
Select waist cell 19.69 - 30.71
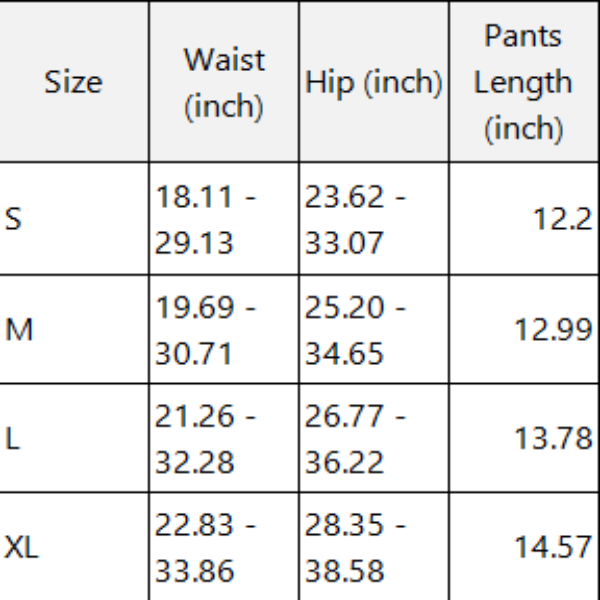[223, 329]
